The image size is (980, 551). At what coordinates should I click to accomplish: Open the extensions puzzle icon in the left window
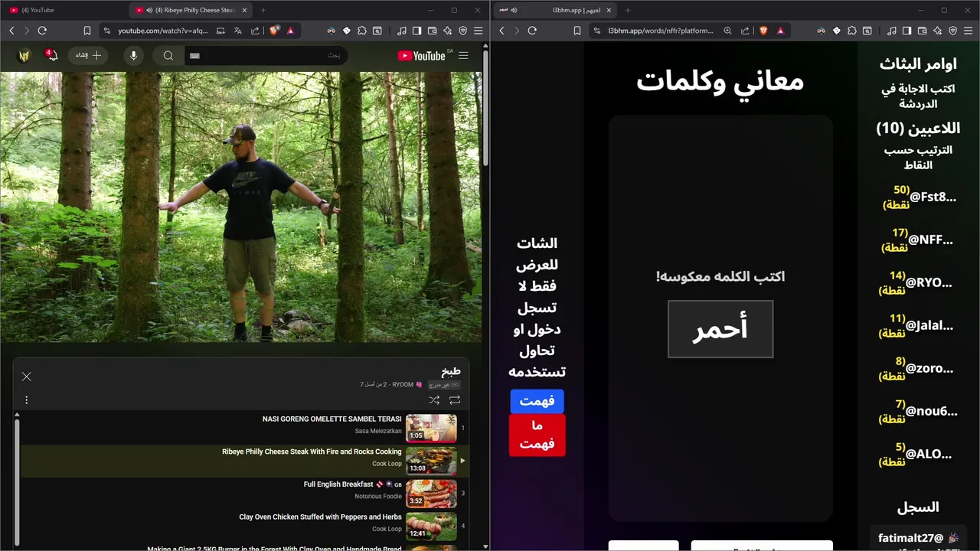pos(362,31)
